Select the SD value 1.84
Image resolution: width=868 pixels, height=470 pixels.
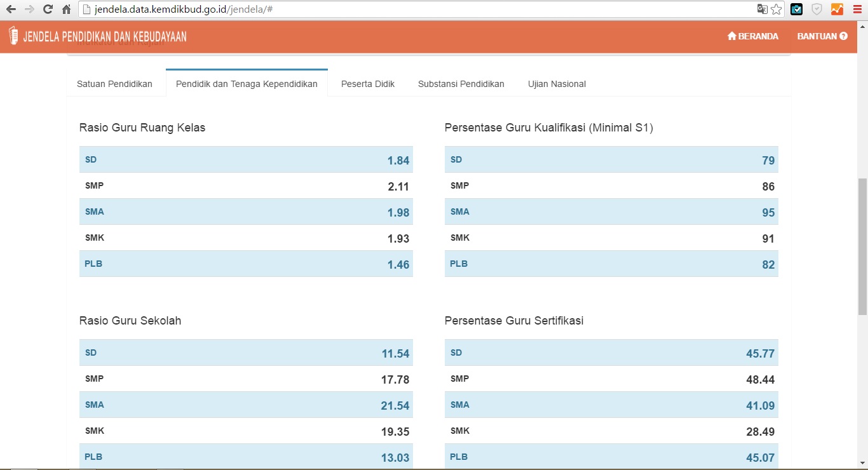point(398,161)
